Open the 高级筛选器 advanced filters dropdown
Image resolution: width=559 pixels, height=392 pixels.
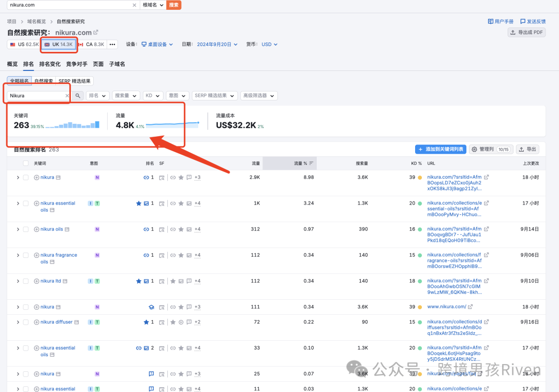[259, 96]
